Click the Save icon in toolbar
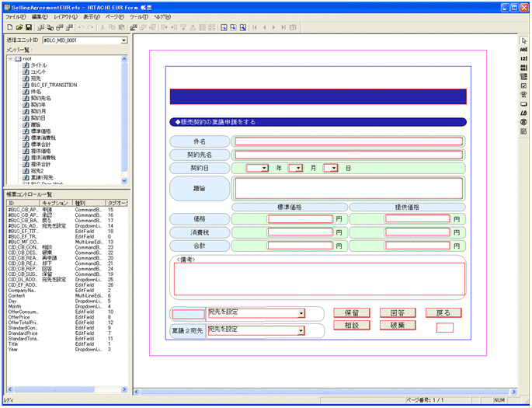Viewport: 532px width, 408px height. pos(29,27)
